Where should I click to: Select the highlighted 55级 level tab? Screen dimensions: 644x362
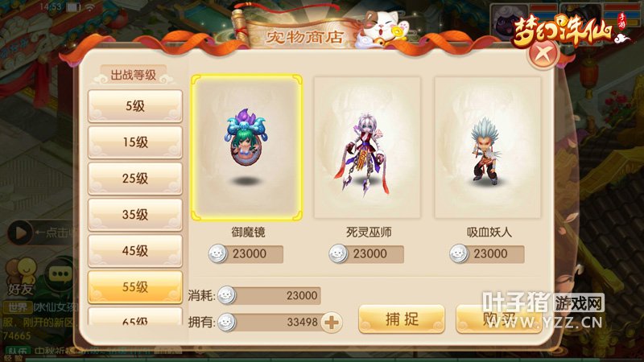(135, 287)
